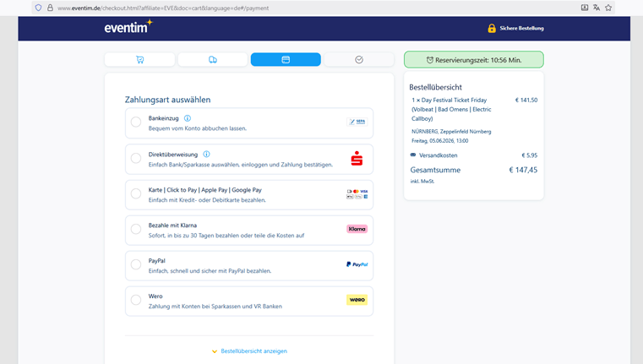Go to the shopping cart step
643x364 pixels.
[139, 59]
